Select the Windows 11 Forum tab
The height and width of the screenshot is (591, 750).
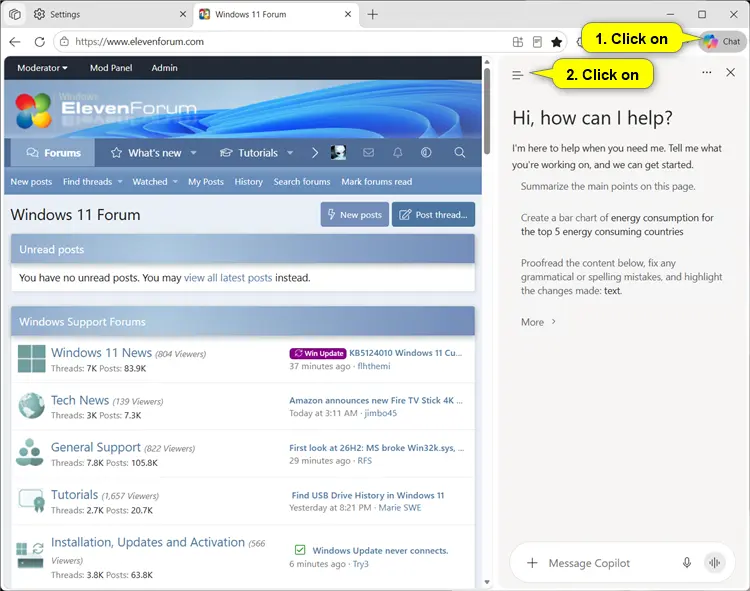click(276, 14)
